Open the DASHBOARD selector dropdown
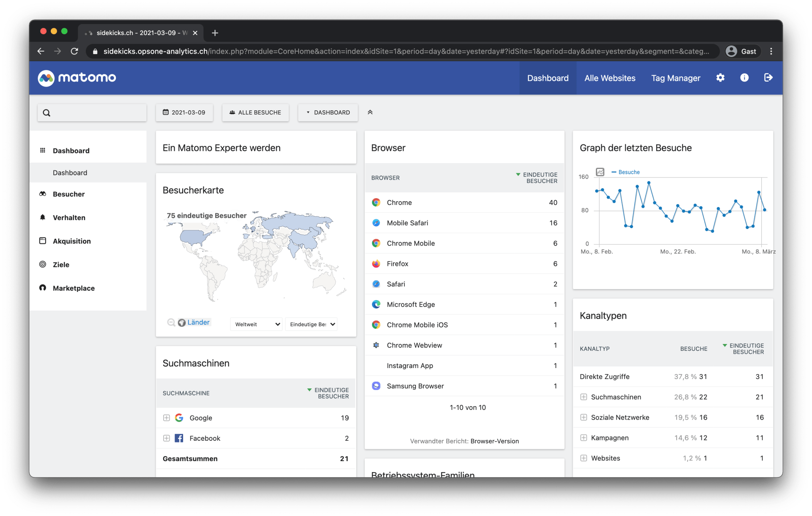 (x=328, y=112)
